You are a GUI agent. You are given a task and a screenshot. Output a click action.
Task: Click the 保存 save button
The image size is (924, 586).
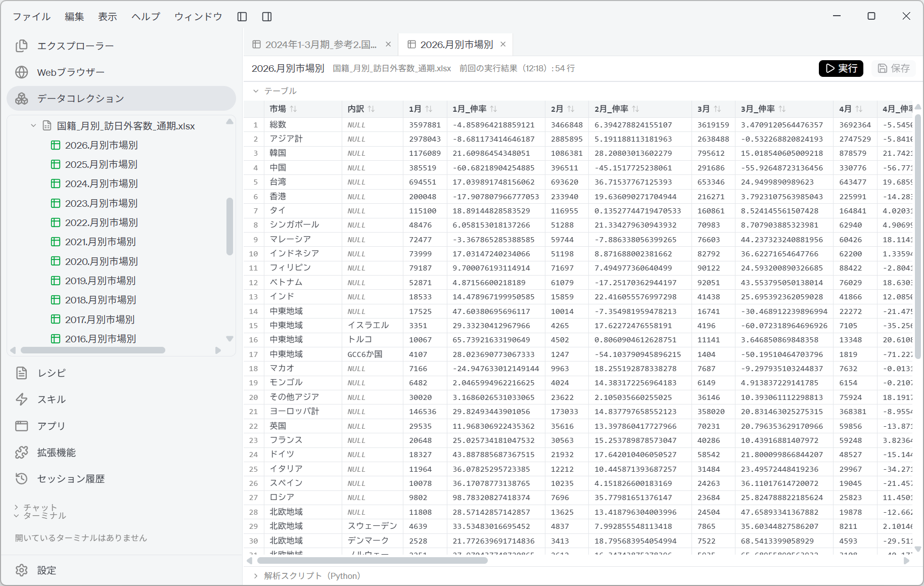[894, 68]
